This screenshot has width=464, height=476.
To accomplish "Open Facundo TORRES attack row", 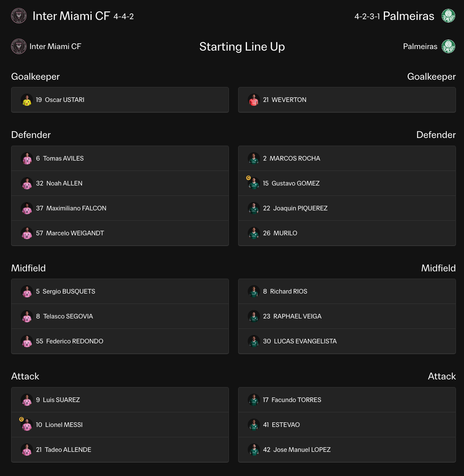I will tap(347, 400).
